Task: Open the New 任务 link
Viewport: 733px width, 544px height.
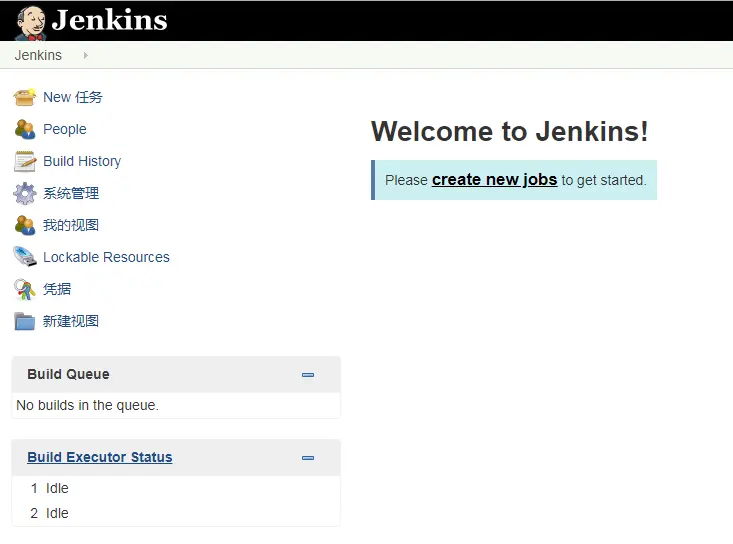Action: click(73, 97)
